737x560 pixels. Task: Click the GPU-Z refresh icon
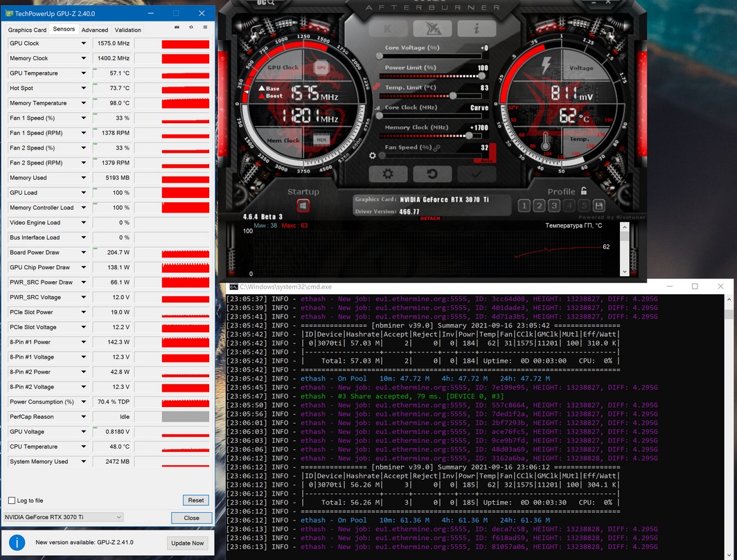click(x=191, y=27)
